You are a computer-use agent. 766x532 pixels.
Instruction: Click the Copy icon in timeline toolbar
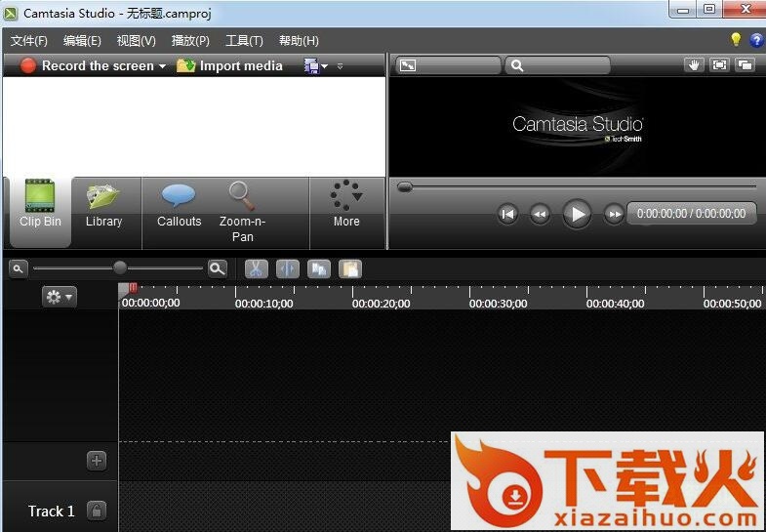click(x=318, y=268)
